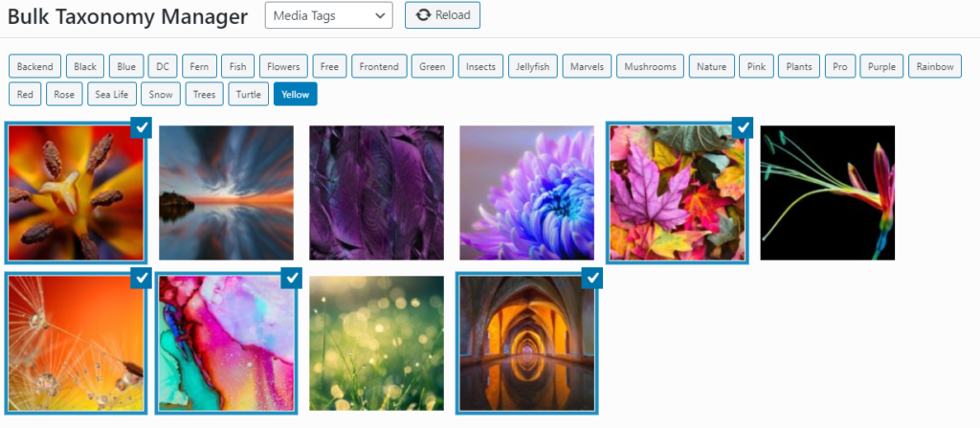Screen dimensions: 980x428
Task: Select the Pro tag
Action: pyautogui.click(x=840, y=66)
